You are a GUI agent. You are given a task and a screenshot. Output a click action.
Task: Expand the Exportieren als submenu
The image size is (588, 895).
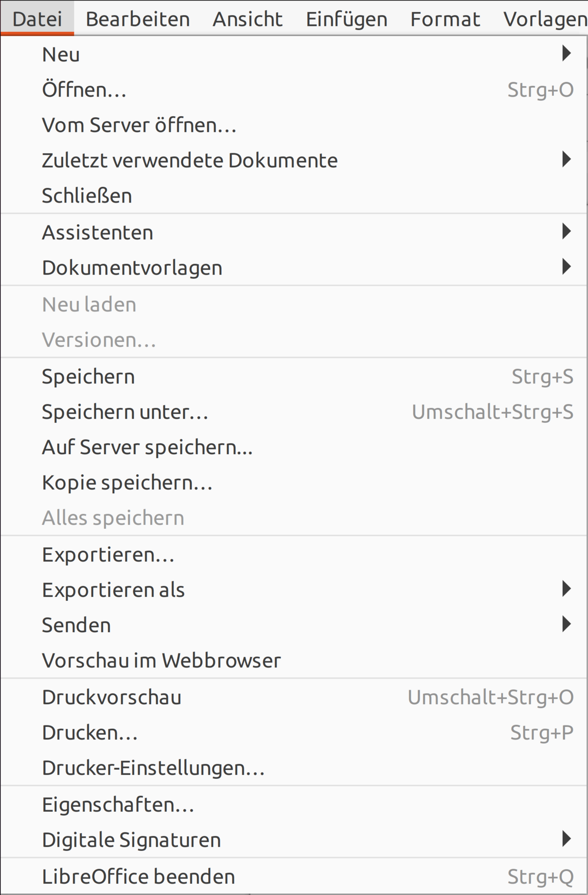(294, 589)
